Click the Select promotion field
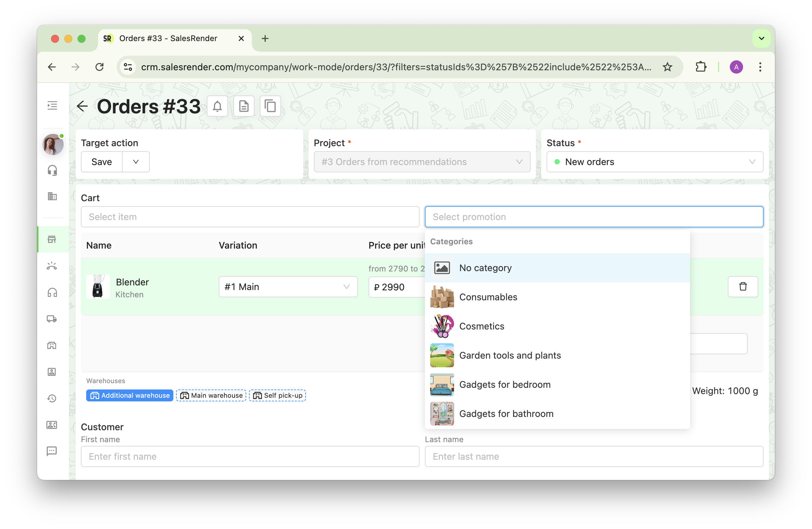The image size is (812, 529). (x=594, y=217)
